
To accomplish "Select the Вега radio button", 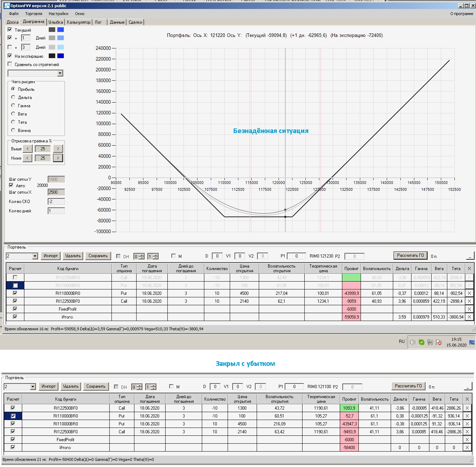I will point(13,114).
